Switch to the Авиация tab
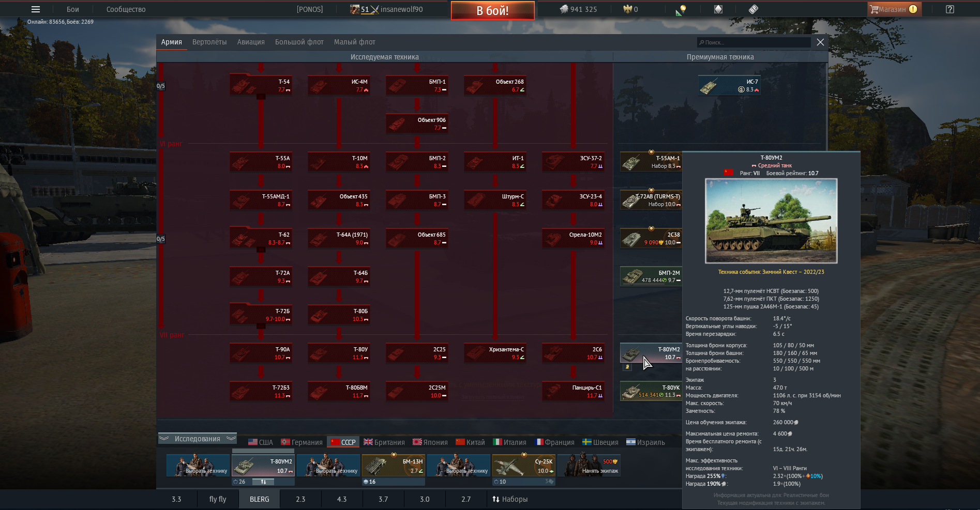This screenshot has height=510, width=980. tap(251, 42)
